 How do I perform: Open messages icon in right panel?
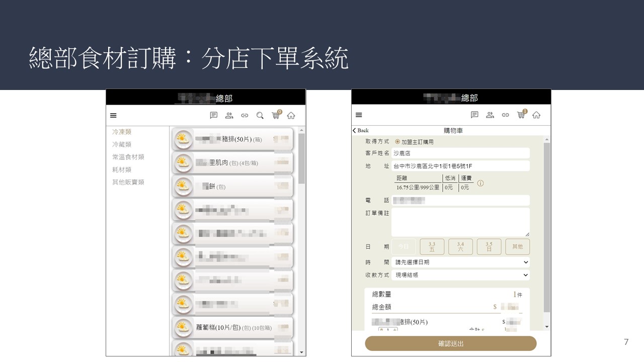[x=474, y=115]
